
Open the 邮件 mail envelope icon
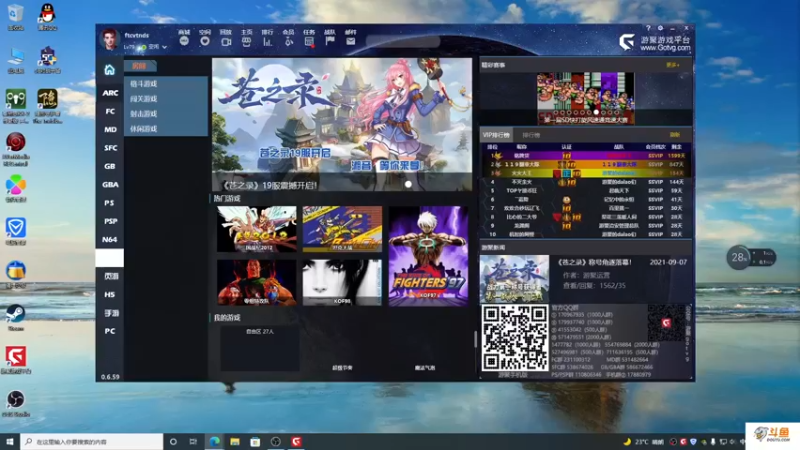(x=351, y=41)
